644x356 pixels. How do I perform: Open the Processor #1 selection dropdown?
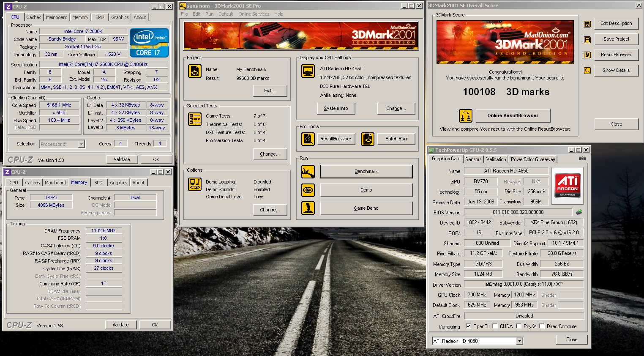[x=81, y=144]
